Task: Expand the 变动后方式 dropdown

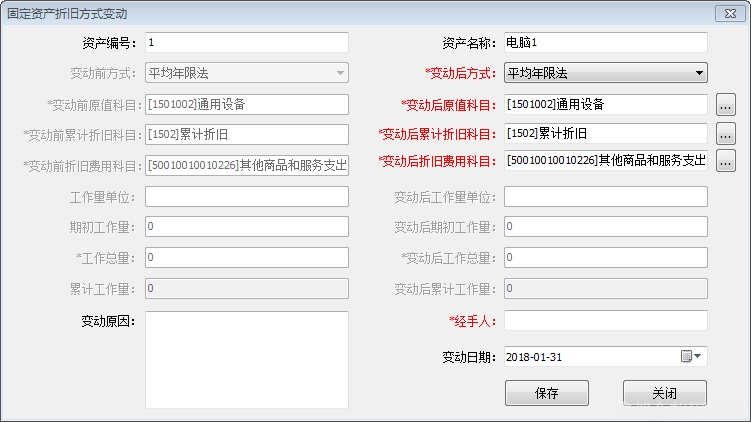Action: click(x=699, y=73)
